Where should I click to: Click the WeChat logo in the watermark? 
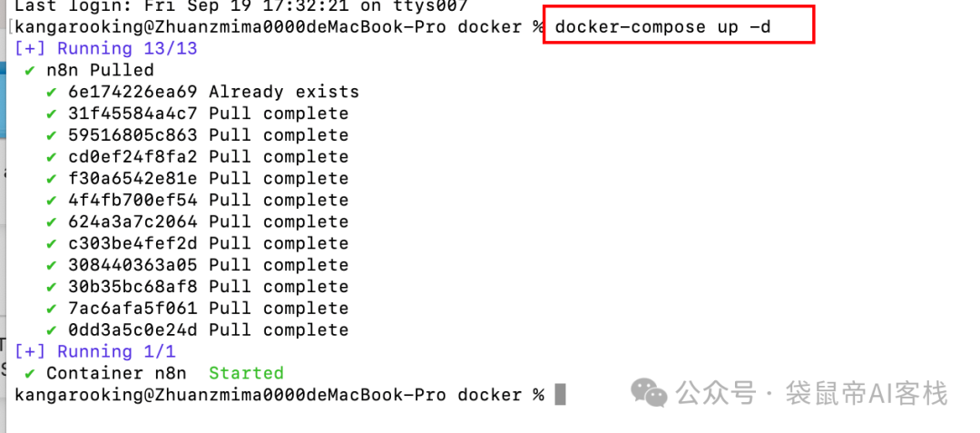pos(649,393)
